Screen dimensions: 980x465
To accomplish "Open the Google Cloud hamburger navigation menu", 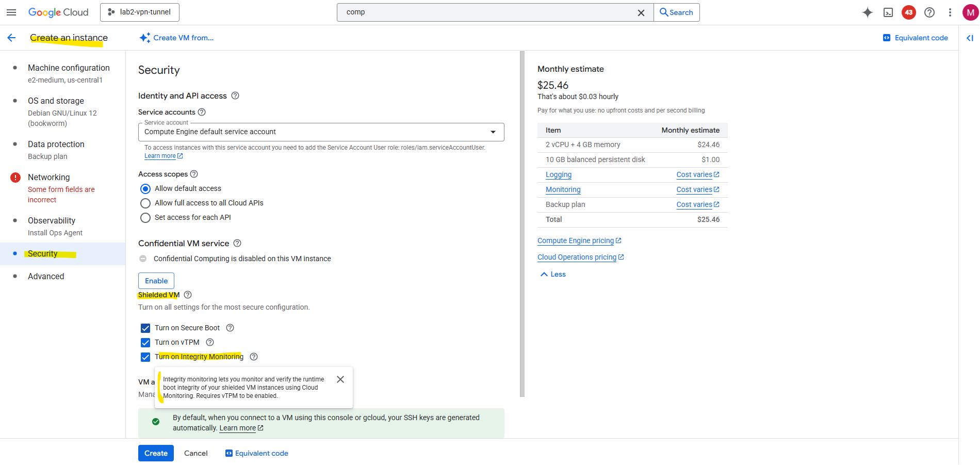I will [11, 12].
